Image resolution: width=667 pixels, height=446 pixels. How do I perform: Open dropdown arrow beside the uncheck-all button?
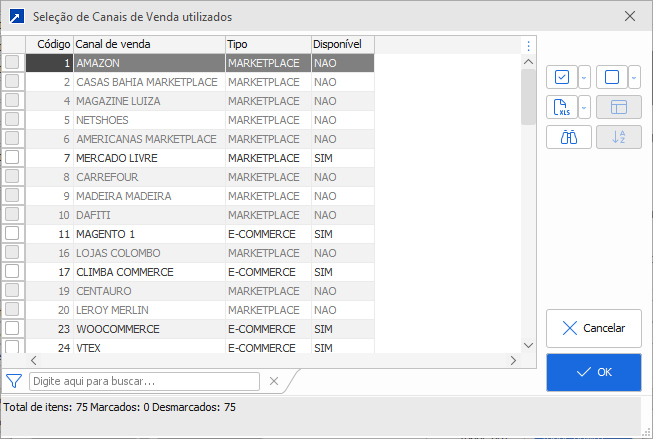[x=634, y=77]
